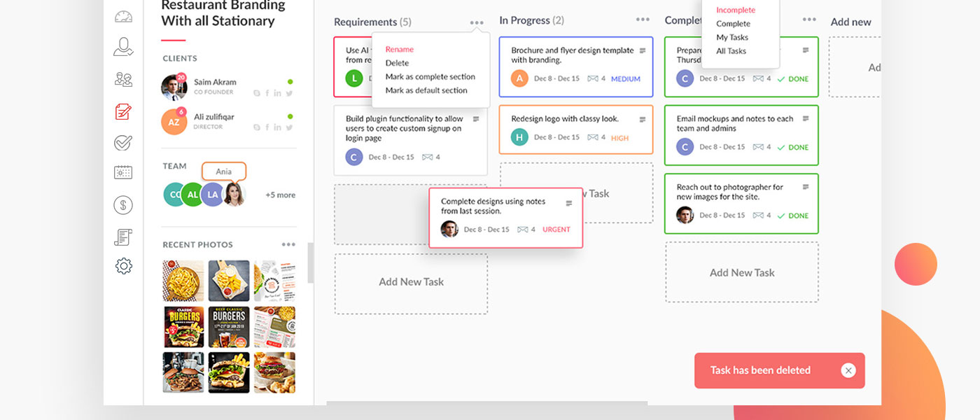Click the dollar billing sidebar icon

(x=123, y=205)
